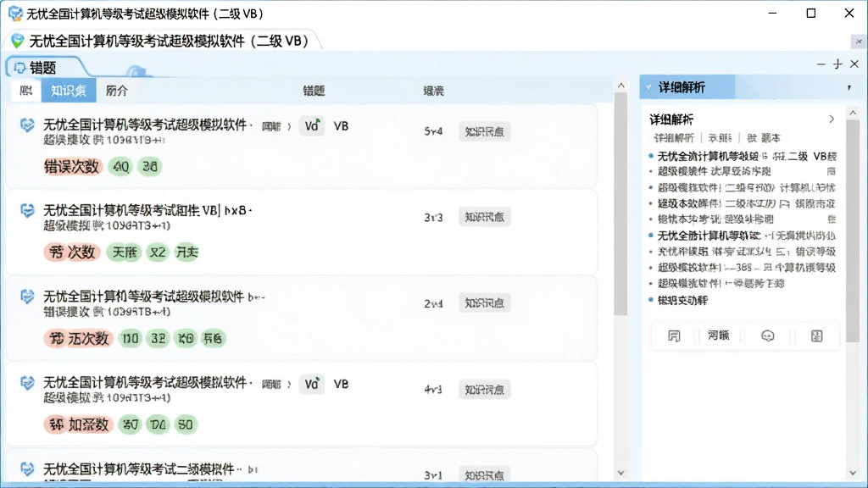Image resolution: width=868 pixels, height=488 pixels.
Task: Switch to the 知识点 tab
Action: point(69,91)
